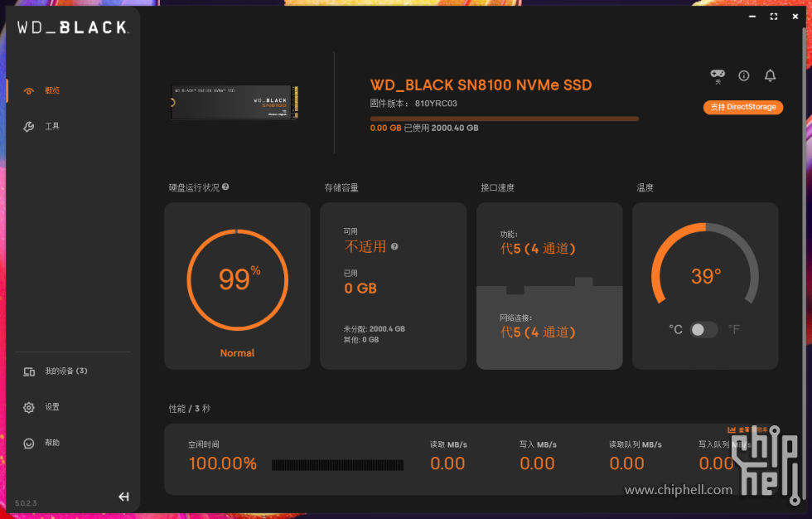Toggle gaming mode controller icon
The width and height of the screenshot is (812, 519).
tap(718, 75)
